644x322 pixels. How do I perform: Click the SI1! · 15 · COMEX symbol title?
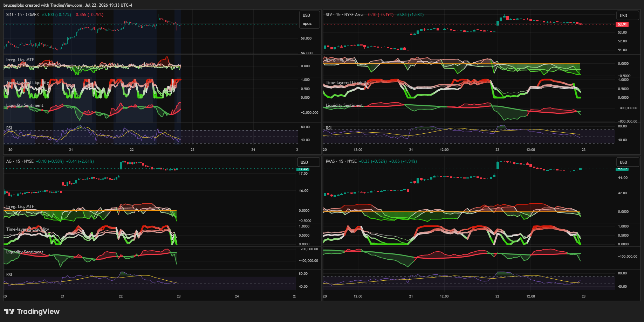pos(22,15)
